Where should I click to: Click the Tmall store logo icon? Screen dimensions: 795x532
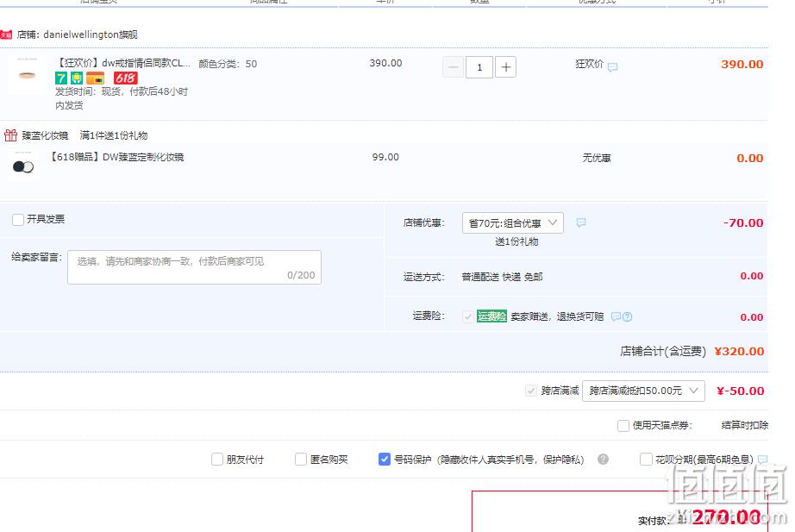click(6, 34)
